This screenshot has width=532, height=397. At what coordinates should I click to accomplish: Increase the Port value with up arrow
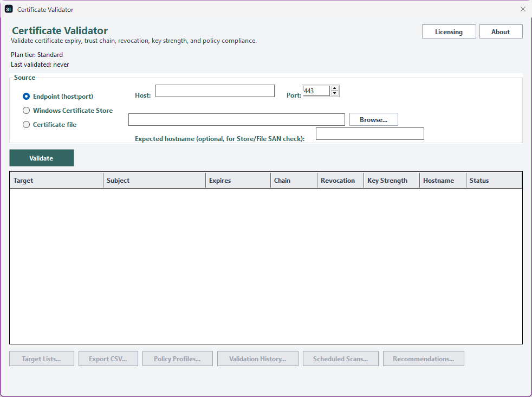335,88
